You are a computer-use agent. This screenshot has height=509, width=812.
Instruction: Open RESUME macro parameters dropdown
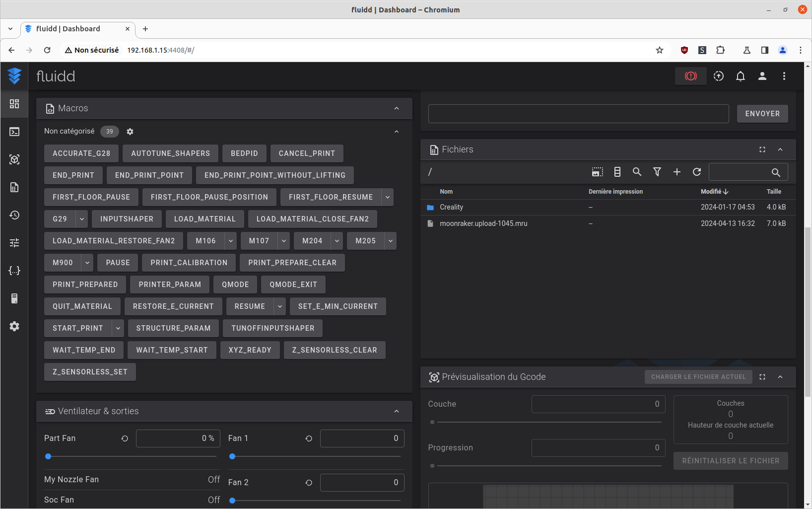280,306
